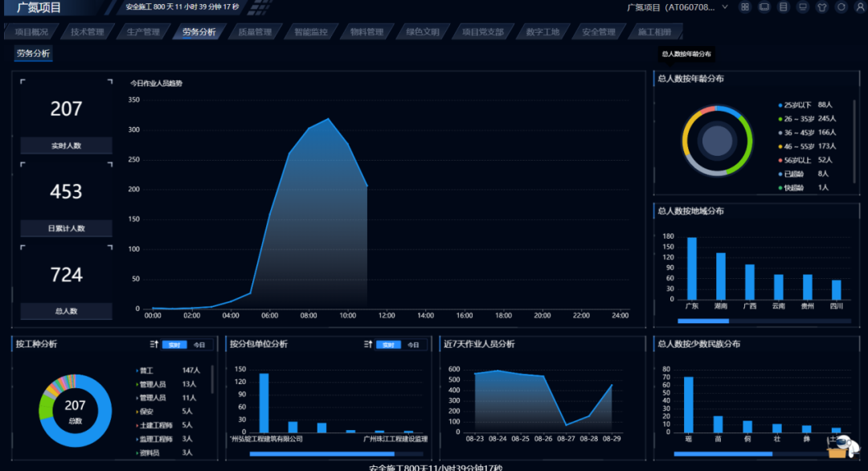Viewport: 868px width, 471px height.
Task: Click the grid apps icon in header
Action: pos(745,7)
